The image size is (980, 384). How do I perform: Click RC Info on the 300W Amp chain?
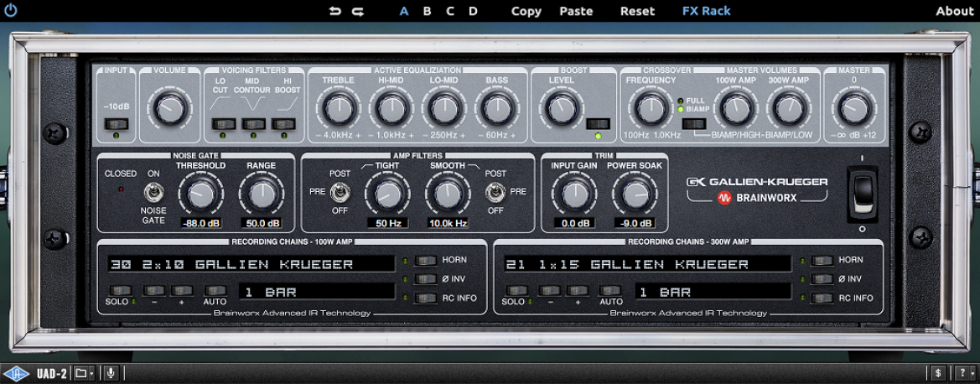(x=822, y=298)
